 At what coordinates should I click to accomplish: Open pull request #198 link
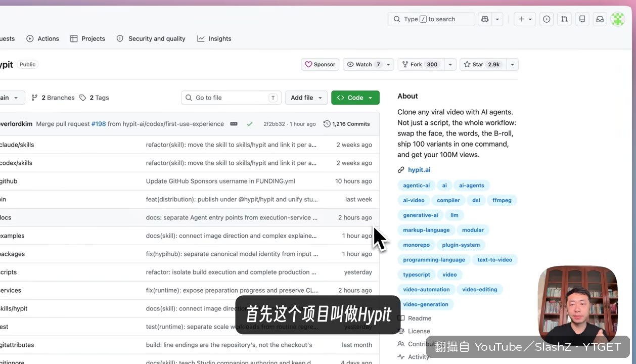point(99,124)
